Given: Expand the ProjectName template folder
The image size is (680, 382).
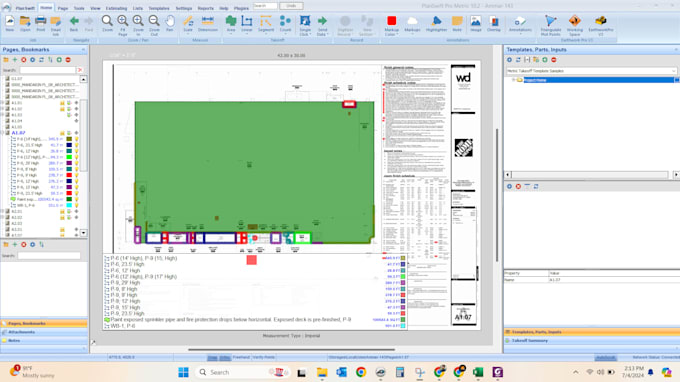Looking at the screenshot, I should pos(513,80).
